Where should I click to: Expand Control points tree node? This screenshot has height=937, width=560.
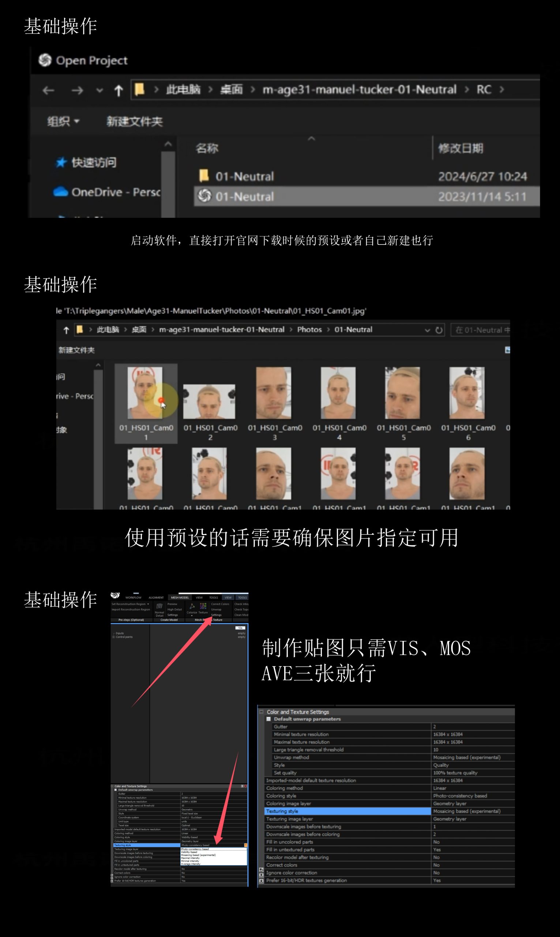click(x=114, y=637)
